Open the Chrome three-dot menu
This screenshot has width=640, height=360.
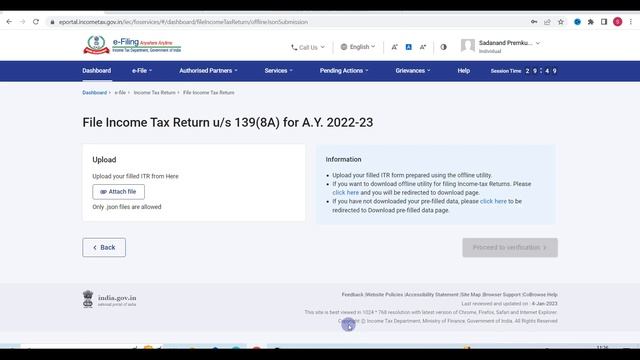pos(631,22)
